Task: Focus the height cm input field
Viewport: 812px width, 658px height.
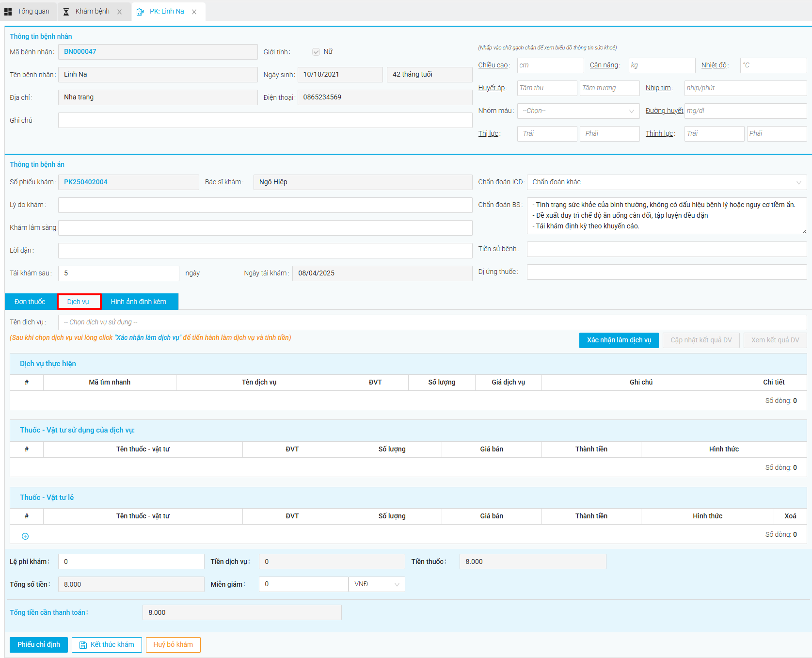Action: [x=550, y=65]
